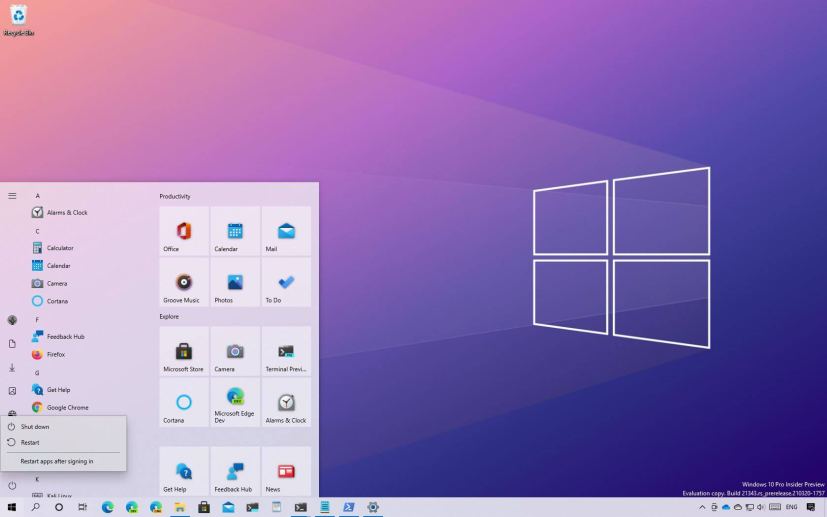Open the volume speaker tray icon
Viewport: 827px width, 517px height.
[x=761, y=508]
